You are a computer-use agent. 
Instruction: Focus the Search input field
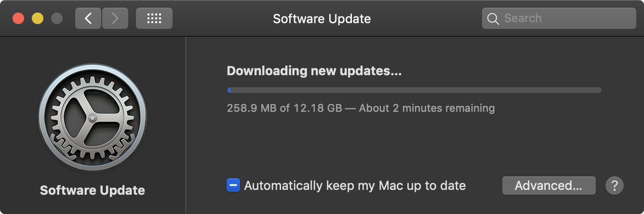[x=559, y=18]
